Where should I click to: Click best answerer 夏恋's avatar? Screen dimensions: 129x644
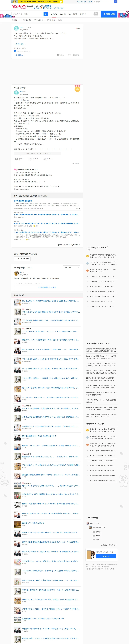(16, 93)
